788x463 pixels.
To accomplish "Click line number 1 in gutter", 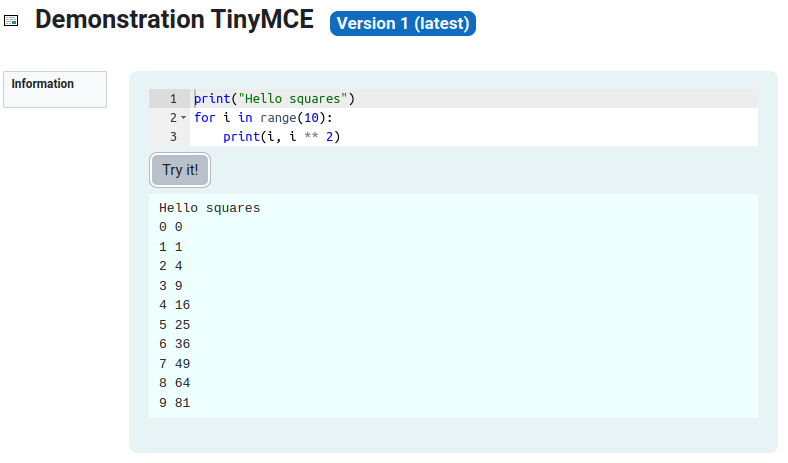I will click(173, 99).
